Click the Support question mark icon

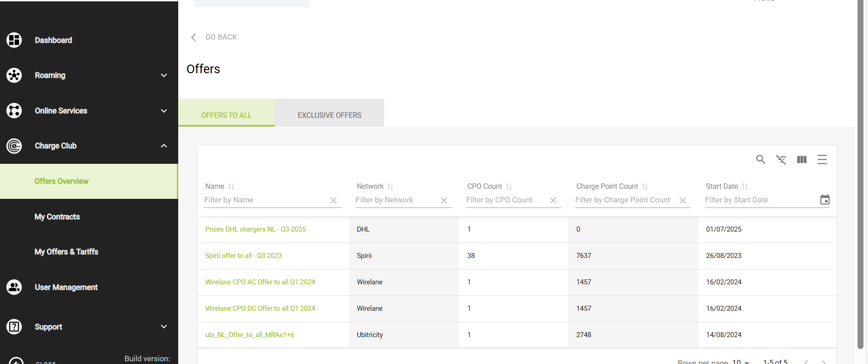[x=14, y=327]
